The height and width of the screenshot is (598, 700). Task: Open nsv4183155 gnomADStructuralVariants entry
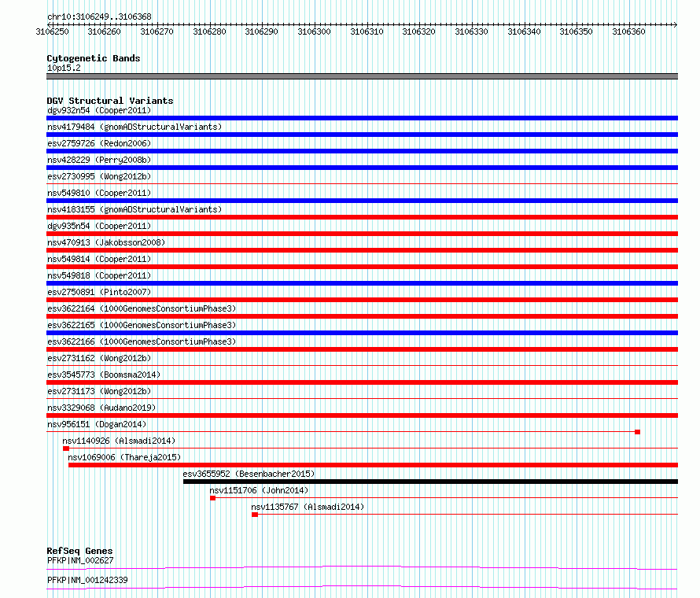134,209
